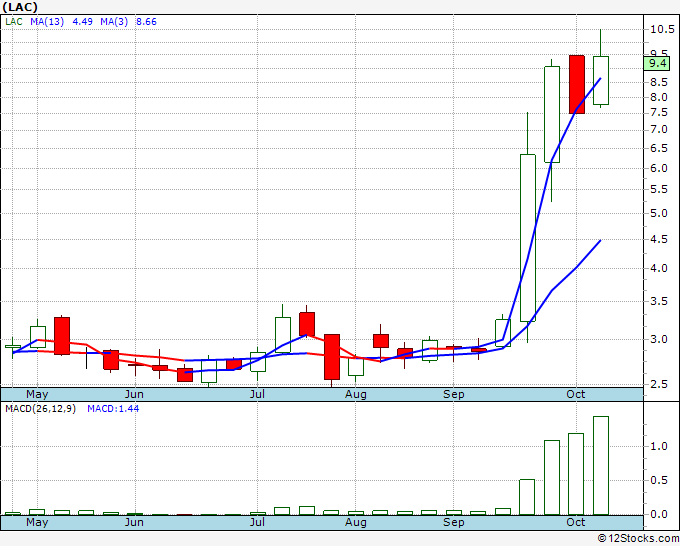Click the MACD(26,12,9) indicator label
Viewport: 680px width, 546px height.
pos(40,409)
